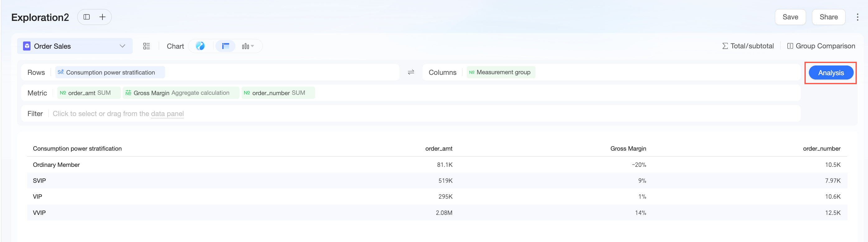Viewport: 868px width, 242px height.
Task: Click the Exploration2 title
Action: 40,17
